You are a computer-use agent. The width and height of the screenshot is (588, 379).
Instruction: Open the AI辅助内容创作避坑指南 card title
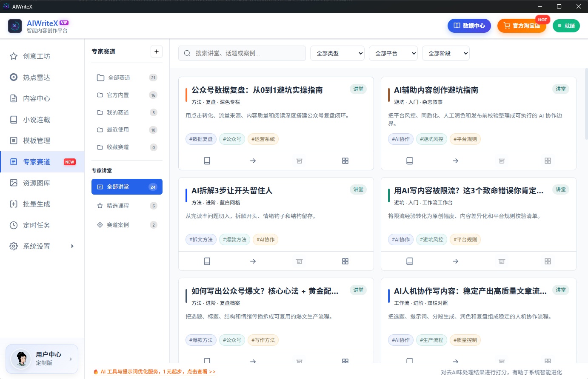[x=436, y=90]
